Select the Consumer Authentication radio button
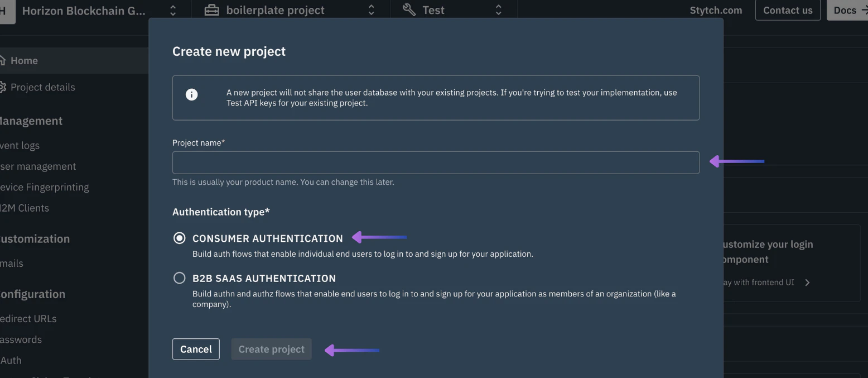The height and width of the screenshot is (378, 868). 179,238
